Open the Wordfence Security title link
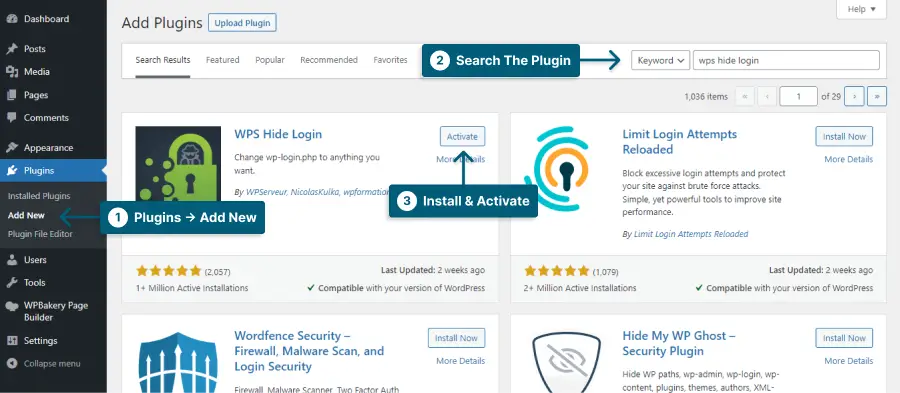 tap(309, 351)
